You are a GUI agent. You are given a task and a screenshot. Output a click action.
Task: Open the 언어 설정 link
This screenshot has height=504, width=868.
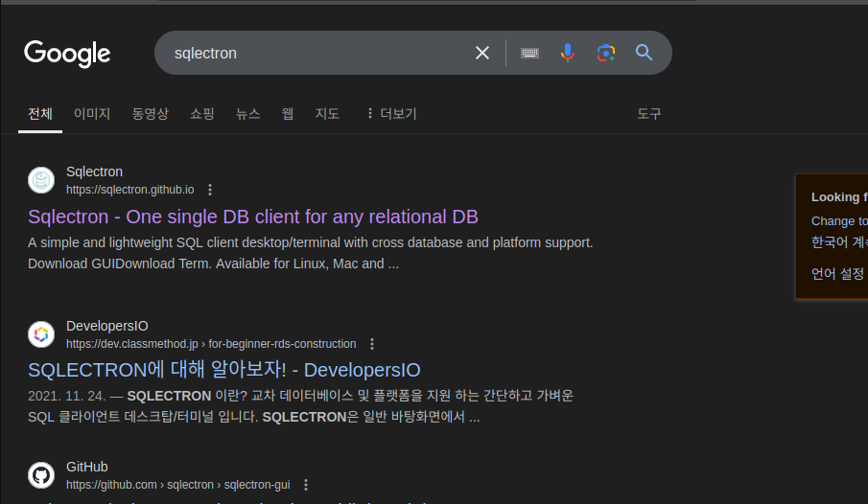[837, 274]
